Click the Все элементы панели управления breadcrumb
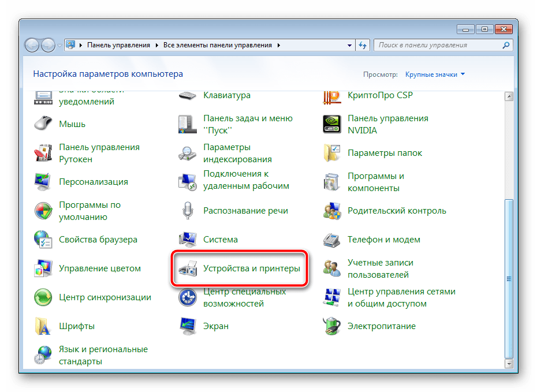 click(x=218, y=45)
